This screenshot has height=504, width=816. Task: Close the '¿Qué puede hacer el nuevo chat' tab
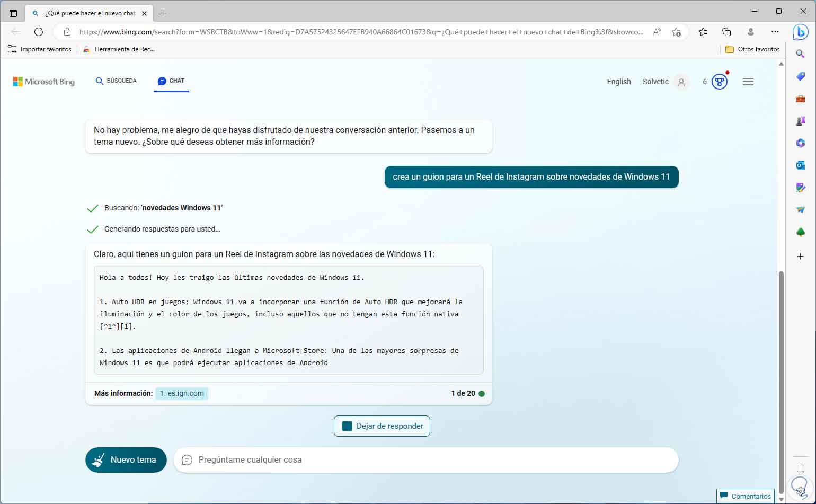point(144,13)
